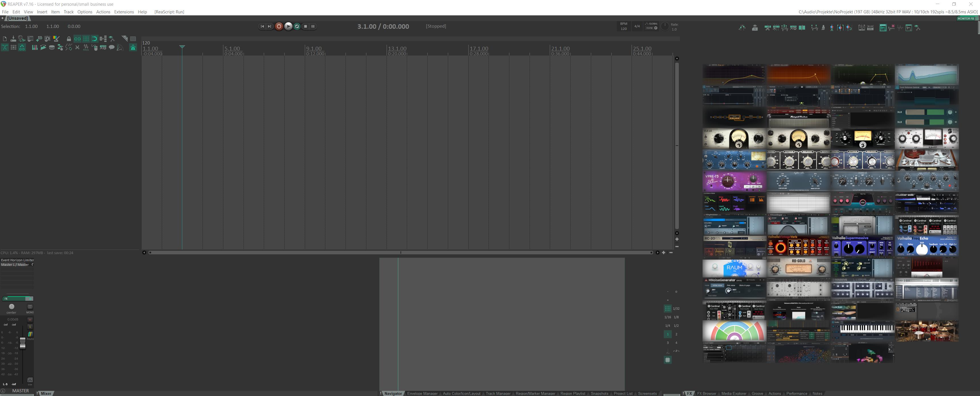Click the Stop transport button
Screen dimensions: 980x396
[305, 26]
